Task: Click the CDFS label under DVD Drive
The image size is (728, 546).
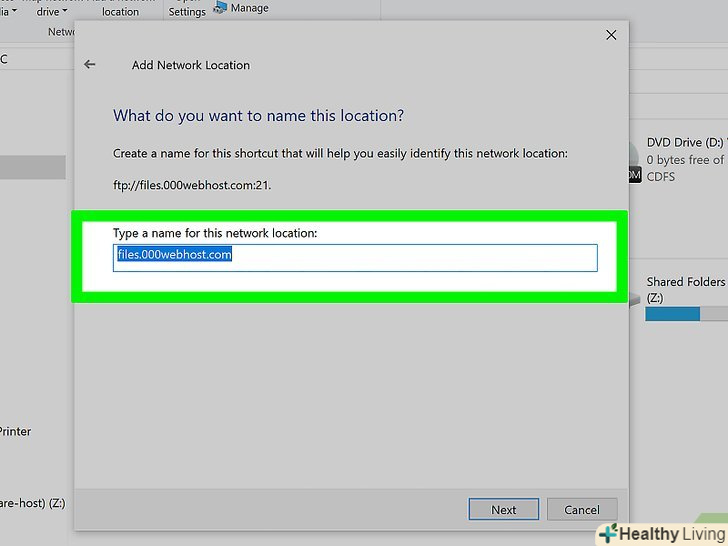Action: tap(661, 177)
